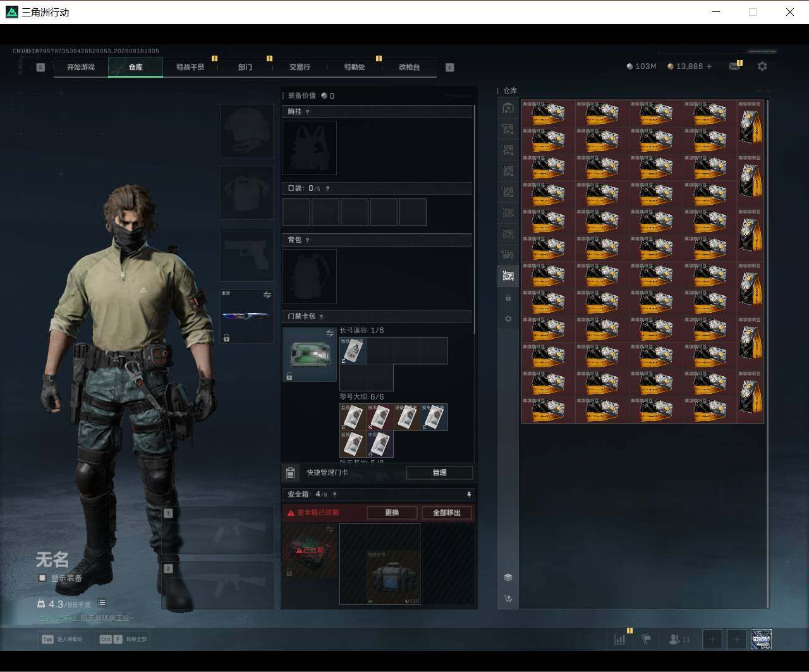Viewport: 809px width, 672px height.
Task: Toggle the pin icon on 安全箱 header
Action: coord(468,494)
